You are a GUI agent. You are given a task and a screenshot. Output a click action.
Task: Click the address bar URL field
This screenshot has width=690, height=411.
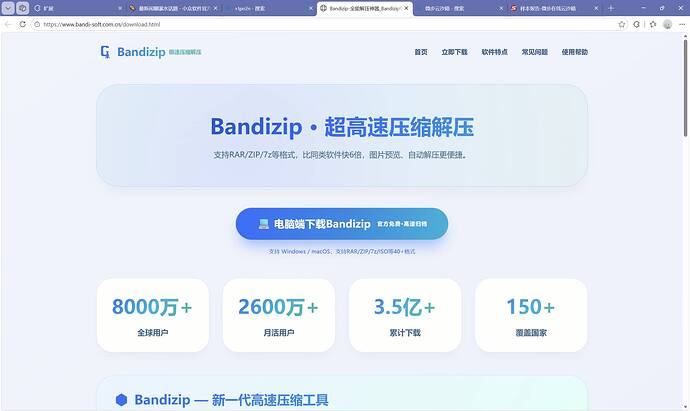pos(326,24)
